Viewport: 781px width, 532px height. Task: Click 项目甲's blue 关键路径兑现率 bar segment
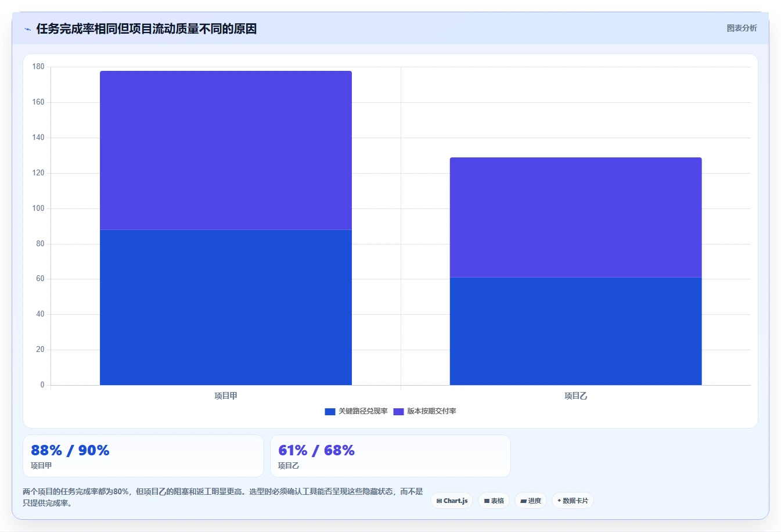coord(226,307)
